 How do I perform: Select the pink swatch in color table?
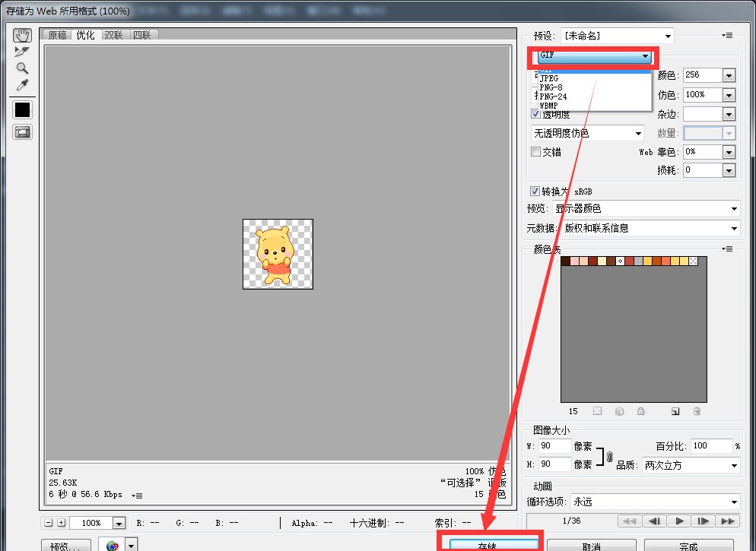pyautogui.click(x=575, y=261)
